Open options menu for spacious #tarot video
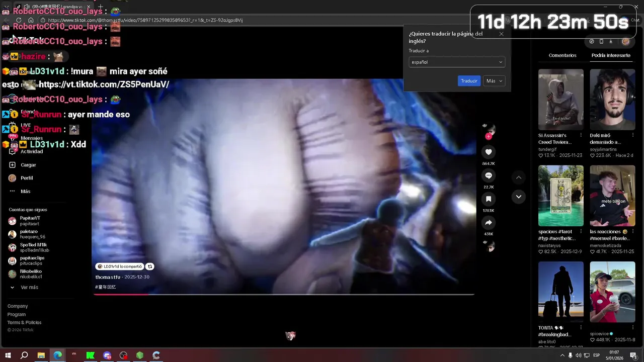Image resolution: width=644 pixels, height=362 pixels. tap(581, 232)
